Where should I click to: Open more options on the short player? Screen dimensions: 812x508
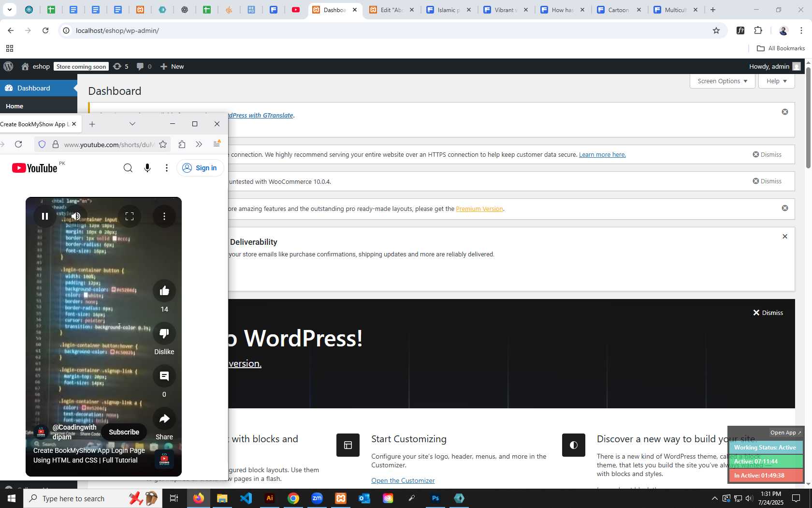[x=164, y=216]
